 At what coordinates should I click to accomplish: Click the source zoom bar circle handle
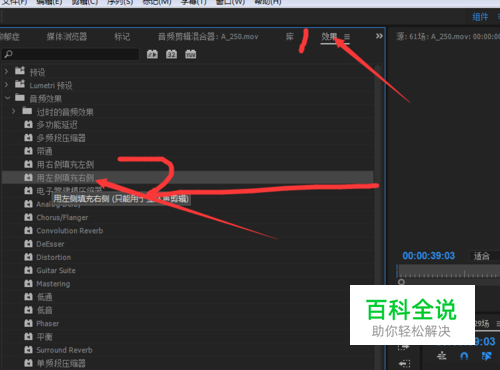point(402,282)
